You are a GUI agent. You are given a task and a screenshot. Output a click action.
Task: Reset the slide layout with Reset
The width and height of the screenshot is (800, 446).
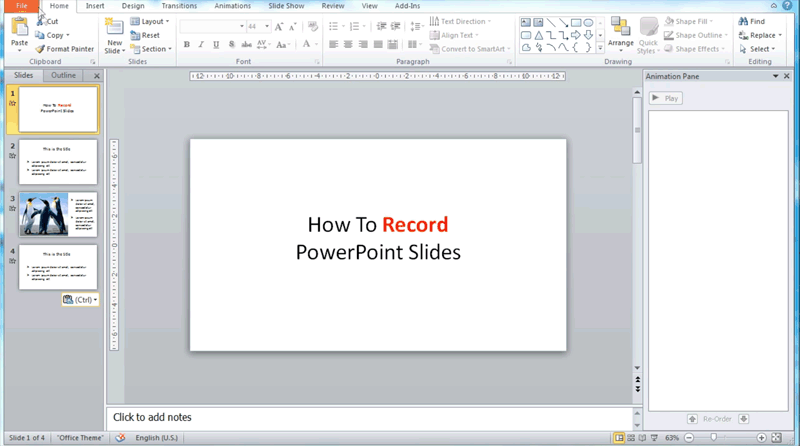pos(145,35)
